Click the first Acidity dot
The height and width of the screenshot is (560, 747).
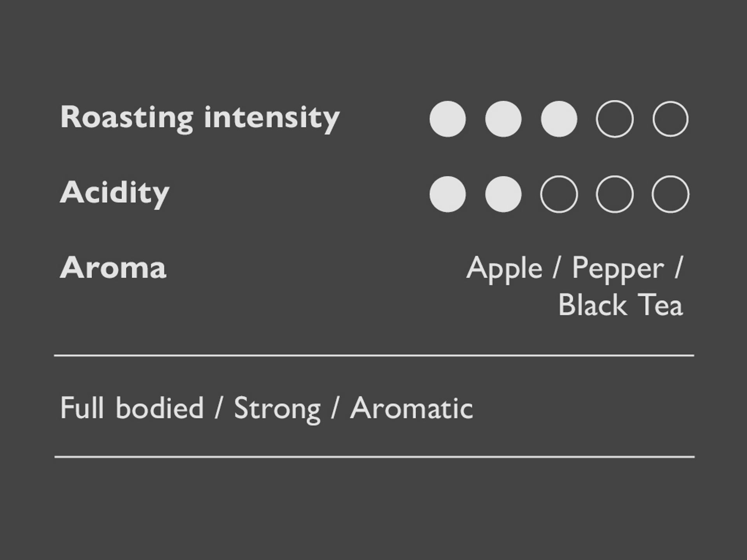(447, 194)
